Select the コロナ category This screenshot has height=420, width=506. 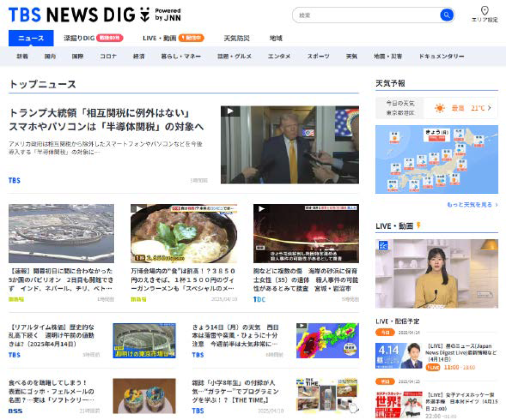click(x=108, y=56)
